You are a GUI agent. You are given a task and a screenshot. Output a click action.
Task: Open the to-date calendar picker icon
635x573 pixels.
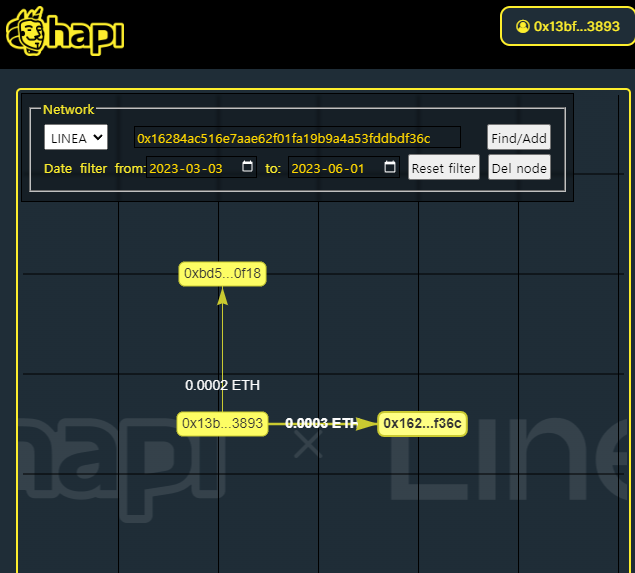click(x=390, y=166)
